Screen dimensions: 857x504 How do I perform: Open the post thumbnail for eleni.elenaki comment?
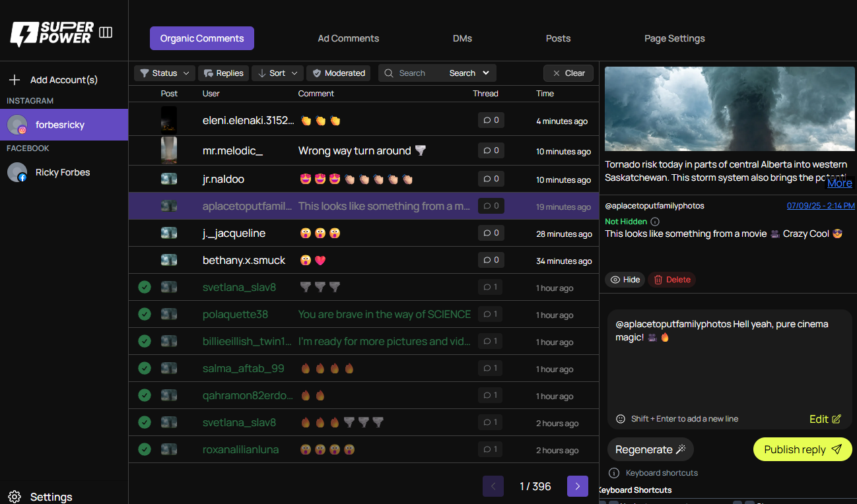coord(169,120)
